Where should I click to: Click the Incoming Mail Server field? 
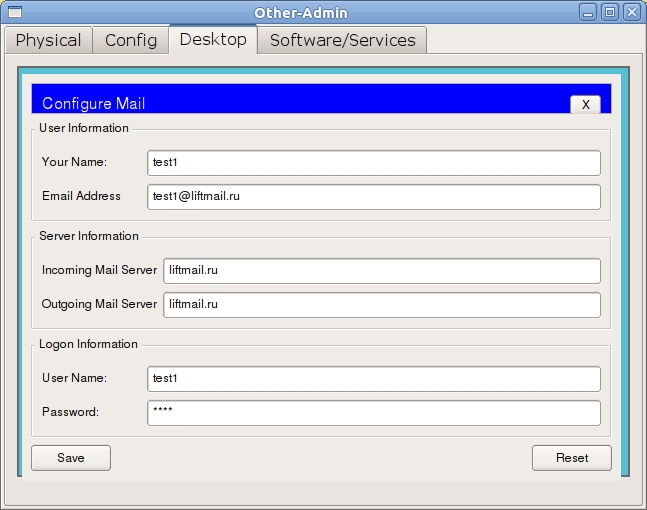381,271
